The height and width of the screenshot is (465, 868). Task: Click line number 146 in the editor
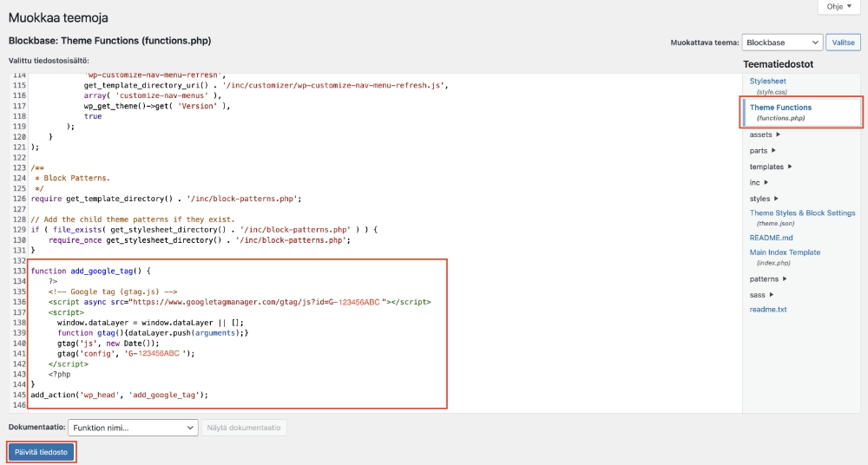tap(19, 405)
